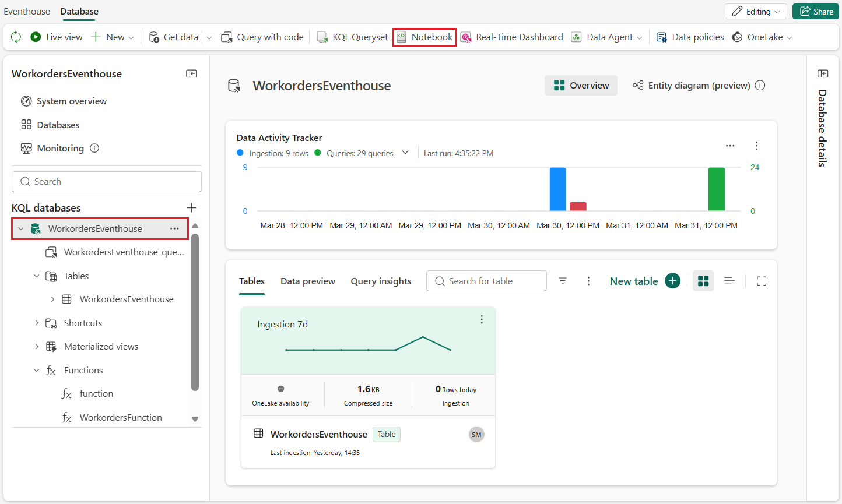Switch tables to list view
The width and height of the screenshot is (842, 504).
[729, 281]
